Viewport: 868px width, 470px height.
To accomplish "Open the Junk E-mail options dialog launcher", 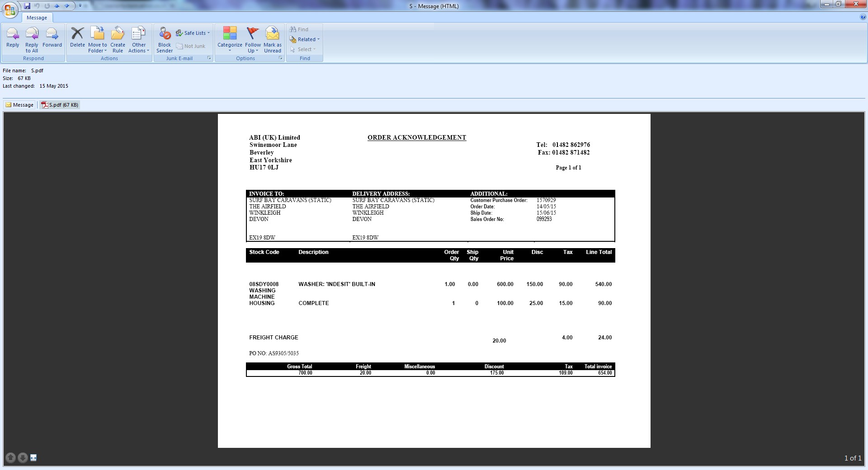I will click(209, 58).
